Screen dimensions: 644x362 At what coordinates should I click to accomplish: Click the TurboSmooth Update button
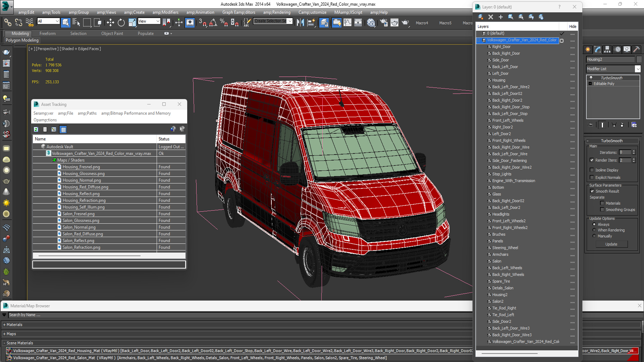[x=611, y=244]
